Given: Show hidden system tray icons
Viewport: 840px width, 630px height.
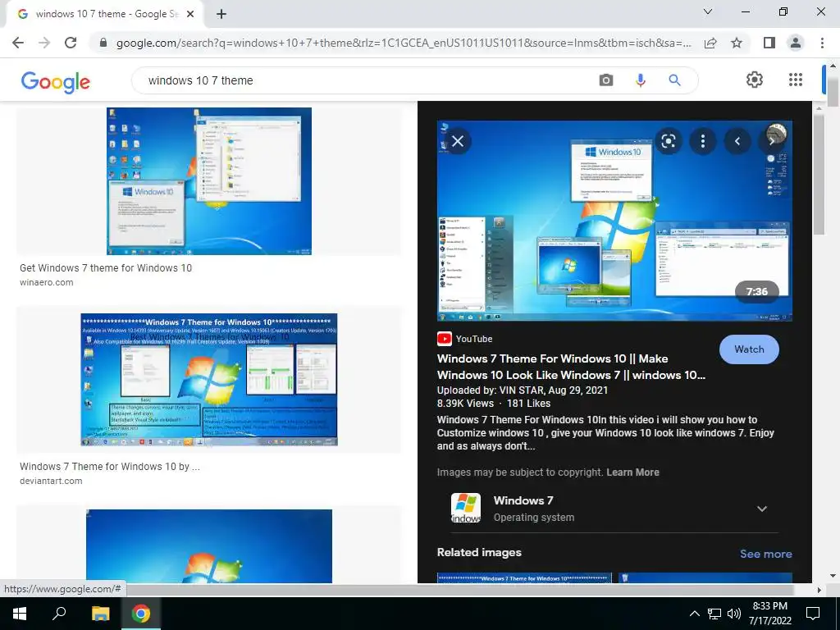Looking at the screenshot, I should (x=694, y=614).
